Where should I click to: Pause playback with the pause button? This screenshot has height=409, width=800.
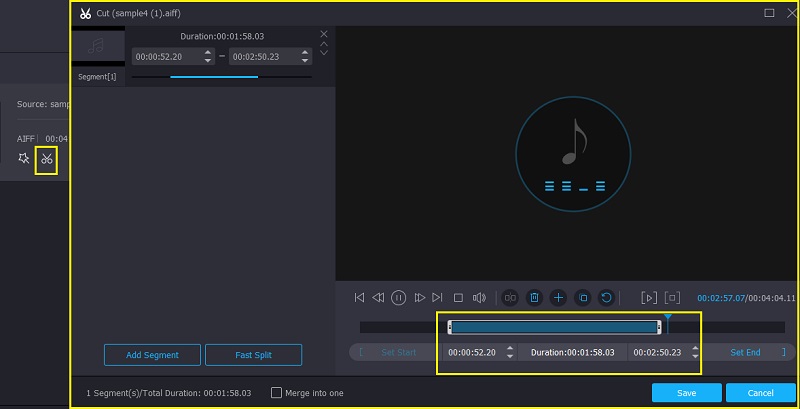[x=398, y=297]
